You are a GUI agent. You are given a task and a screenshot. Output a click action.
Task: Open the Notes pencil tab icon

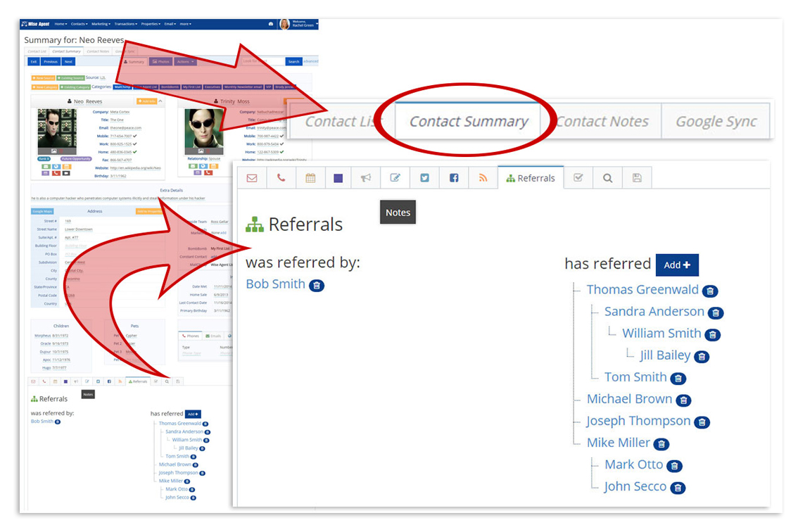[395, 178]
